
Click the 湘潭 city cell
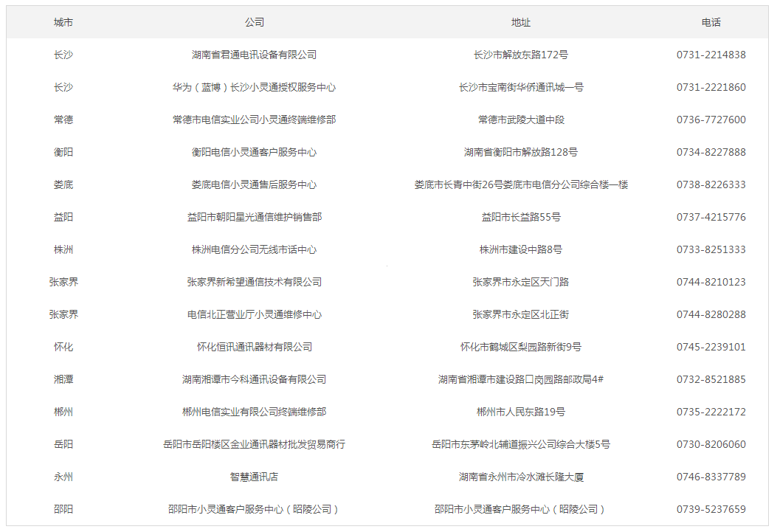[63, 379]
